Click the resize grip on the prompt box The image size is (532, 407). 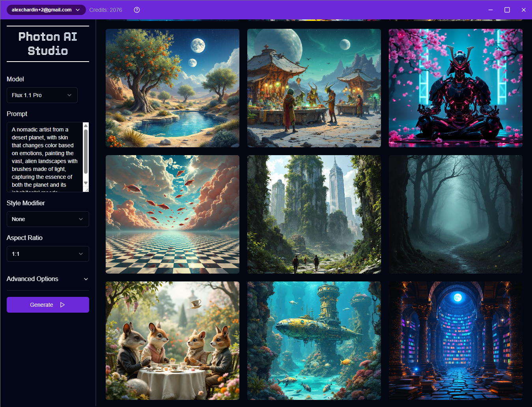coord(87,190)
